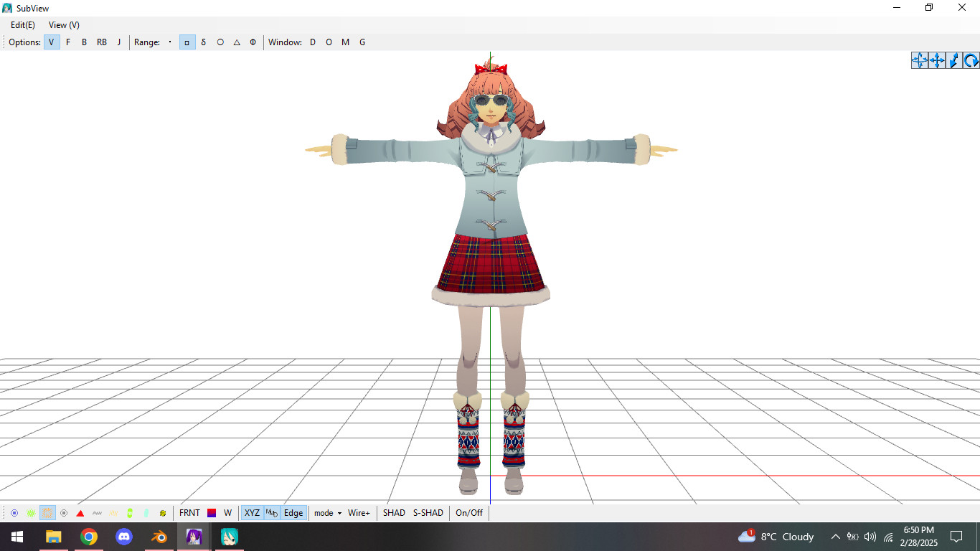Switch to purple-haired character taskbar app
The height and width of the screenshot is (551, 980).
194,537
